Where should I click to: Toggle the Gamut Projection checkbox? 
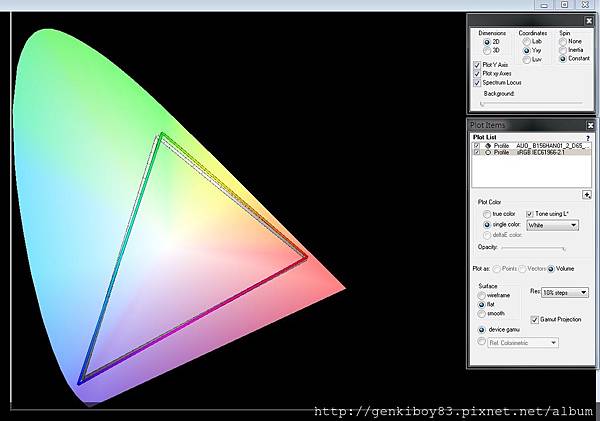(535, 320)
